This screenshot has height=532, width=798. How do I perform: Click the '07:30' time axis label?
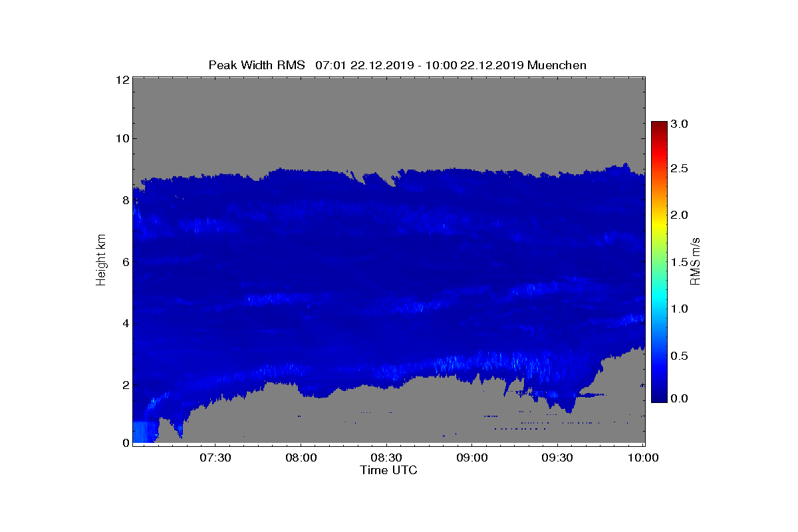click(x=215, y=458)
